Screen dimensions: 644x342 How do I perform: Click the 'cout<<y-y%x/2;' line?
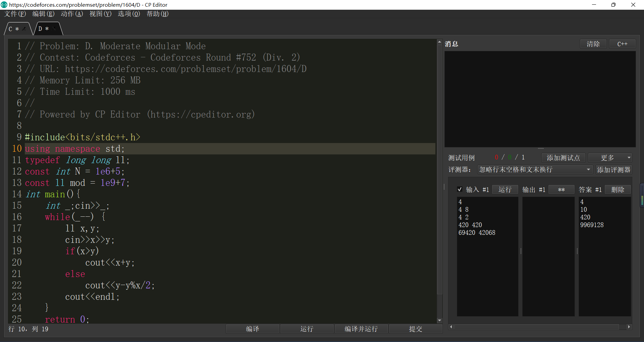120,285
